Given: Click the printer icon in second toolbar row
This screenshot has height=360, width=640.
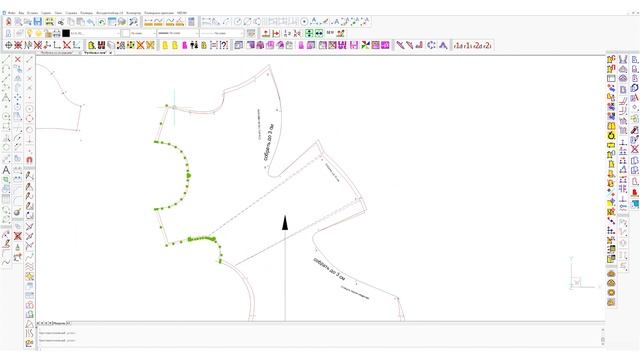Looking at the screenshot, I should pyautogui.click(x=57, y=33).
